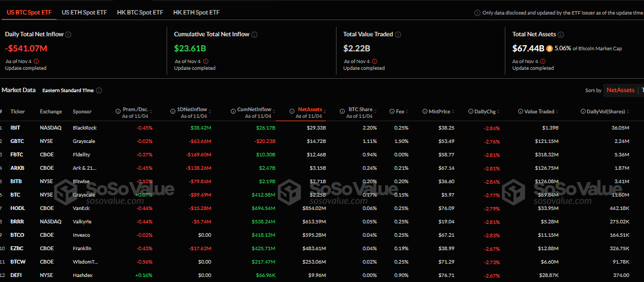The image size is (644, 282).
Task: Click FBTC 1D net inflow -$169.60M
Action: (x=198, y=155)
